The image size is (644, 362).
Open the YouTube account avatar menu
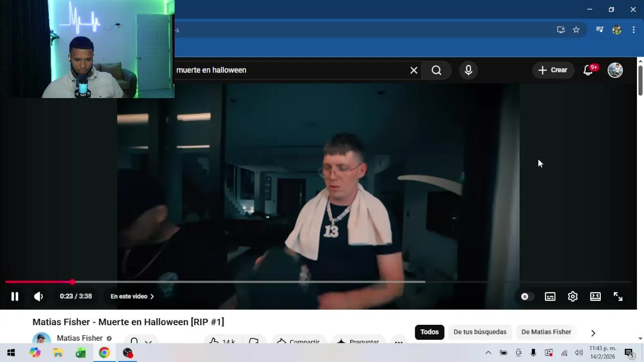click(x=615, y=70)
